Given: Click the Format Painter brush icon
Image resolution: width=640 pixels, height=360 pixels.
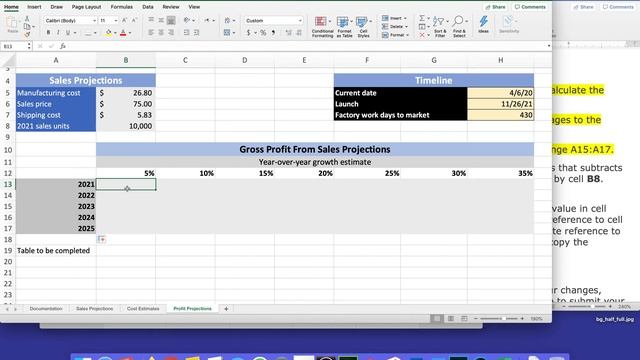Looking at the screenshot, I should pos(27,34).
